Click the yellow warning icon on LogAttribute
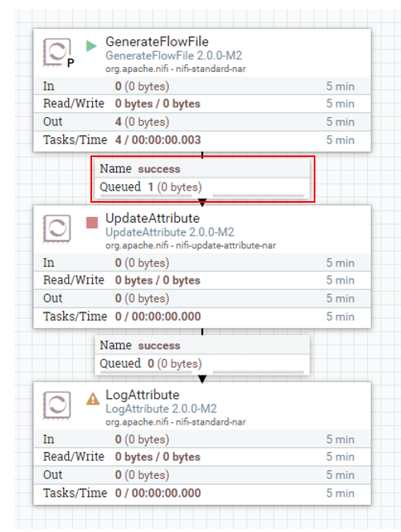 point(93,399)
